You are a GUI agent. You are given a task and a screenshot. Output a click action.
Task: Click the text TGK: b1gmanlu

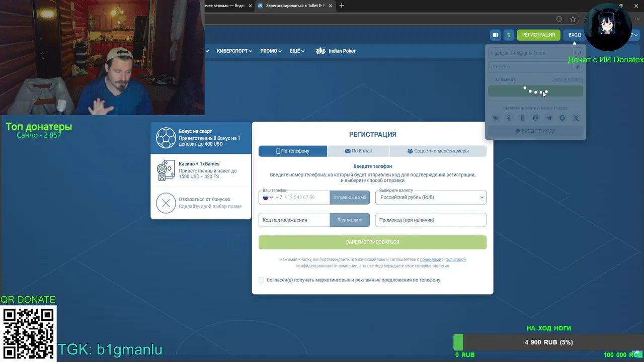pyautogui.click(x=110, y=349)
